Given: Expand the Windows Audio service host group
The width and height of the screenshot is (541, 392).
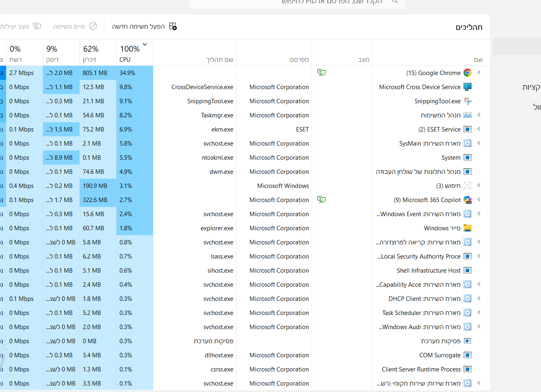Looking at the screenshot, I should 479,327.
